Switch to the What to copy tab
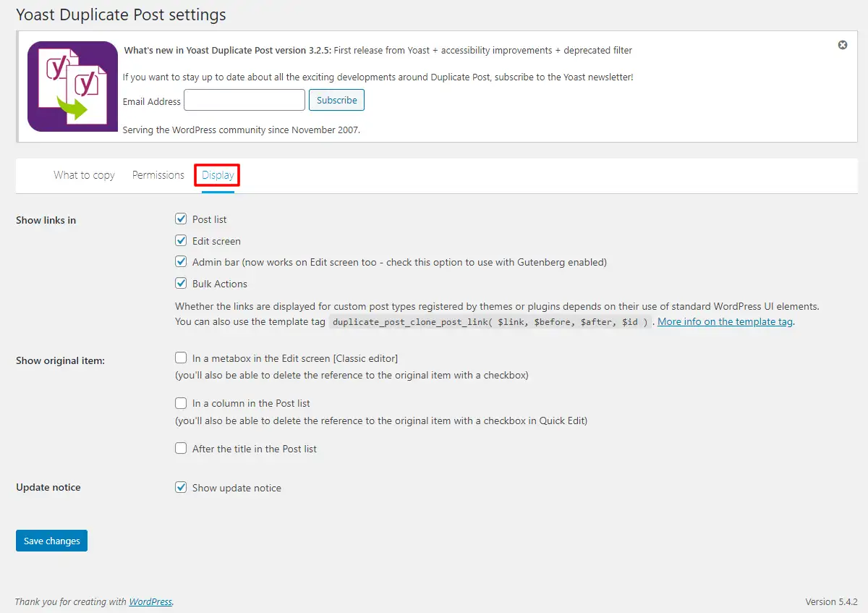The height and width of the screenshot is (613, 868). pyautogui.click(x=84, y=175)
